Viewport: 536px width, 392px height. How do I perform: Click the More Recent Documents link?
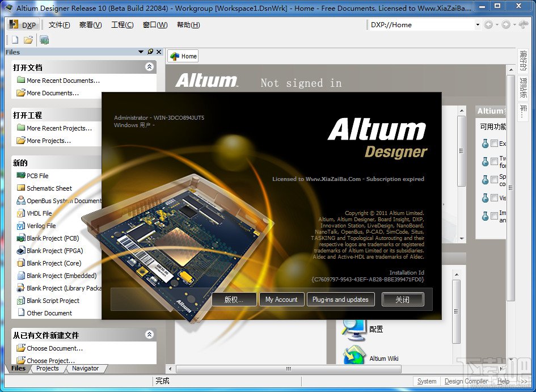point(57,80)
